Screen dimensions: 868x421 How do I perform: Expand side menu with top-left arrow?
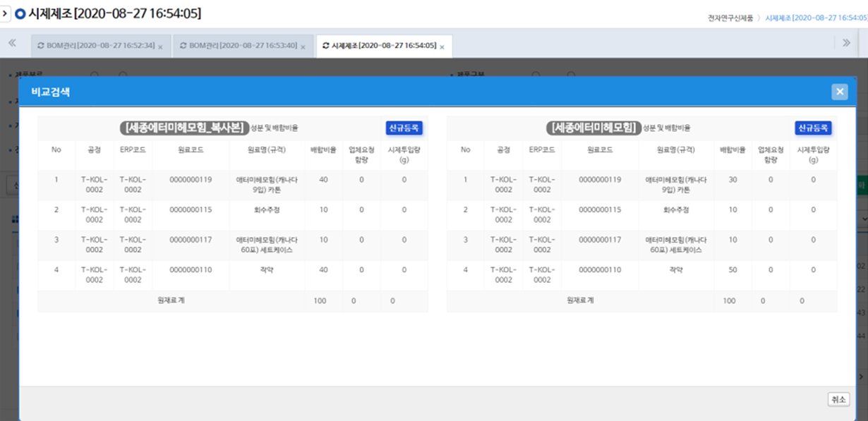click(x=6, y=13)
